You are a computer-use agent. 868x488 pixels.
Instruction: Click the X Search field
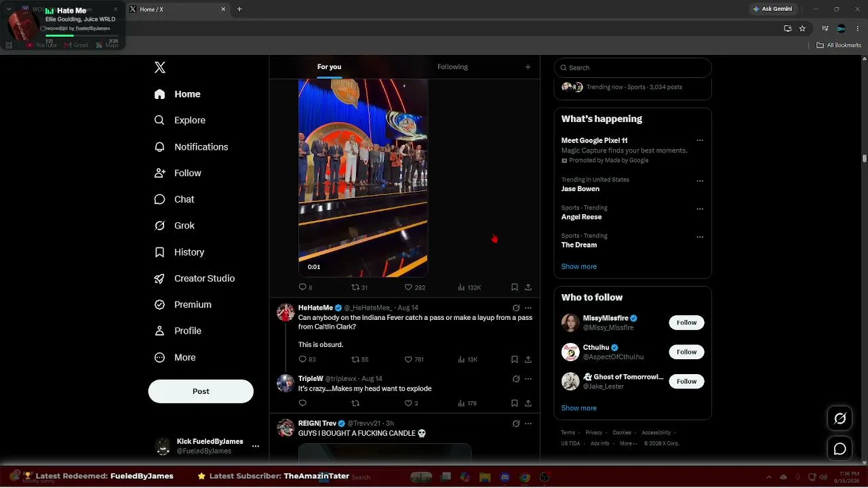pyautogui.click(x=633, y=68)
